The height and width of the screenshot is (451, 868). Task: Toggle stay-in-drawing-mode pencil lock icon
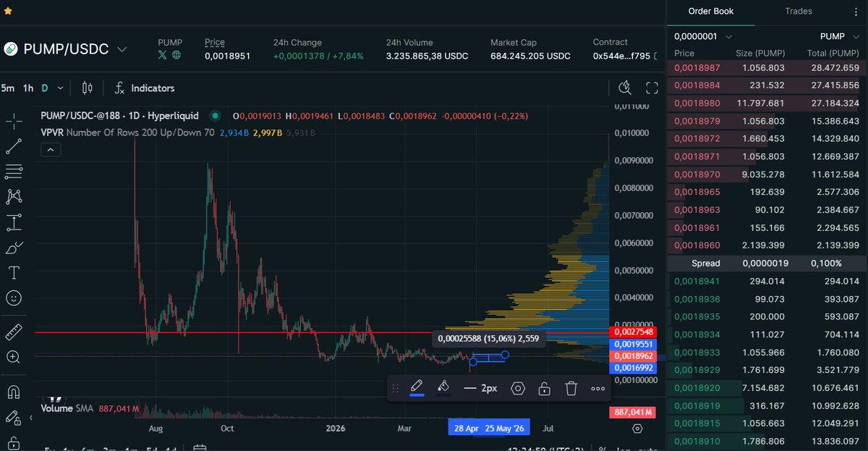[12, 418]
